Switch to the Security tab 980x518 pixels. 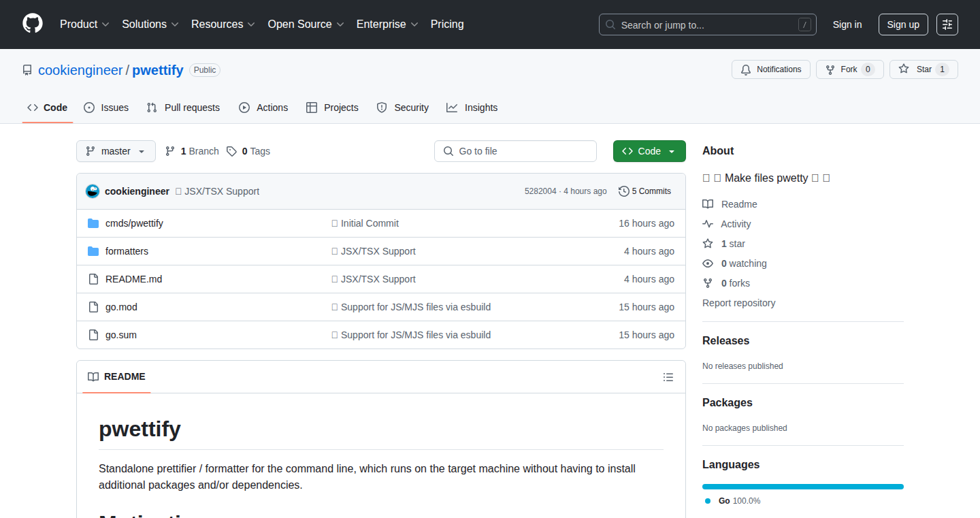403,108
